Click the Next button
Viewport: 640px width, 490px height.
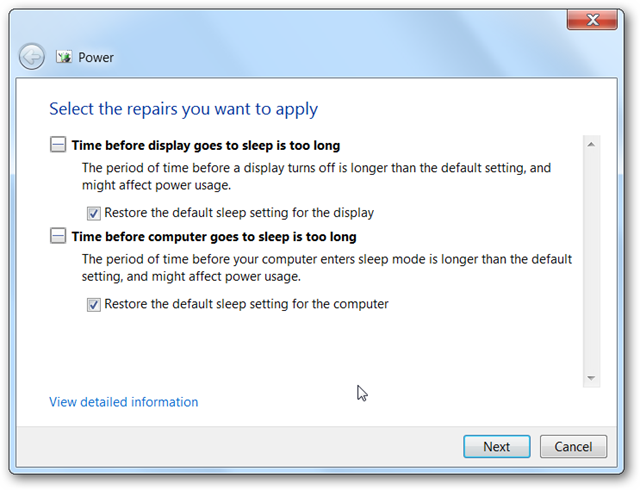[497, 446]
